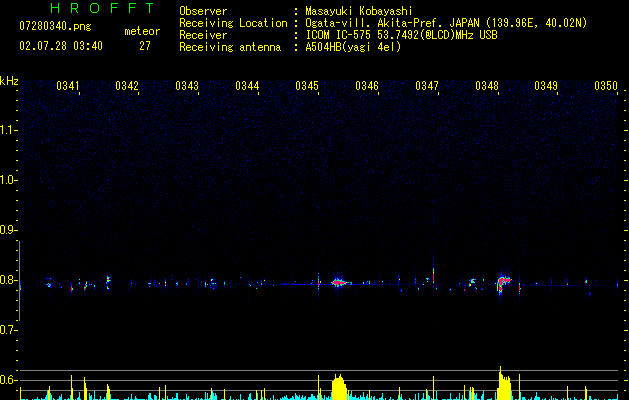Click the tall vertical echo spike near 0347

pos(433,271)
